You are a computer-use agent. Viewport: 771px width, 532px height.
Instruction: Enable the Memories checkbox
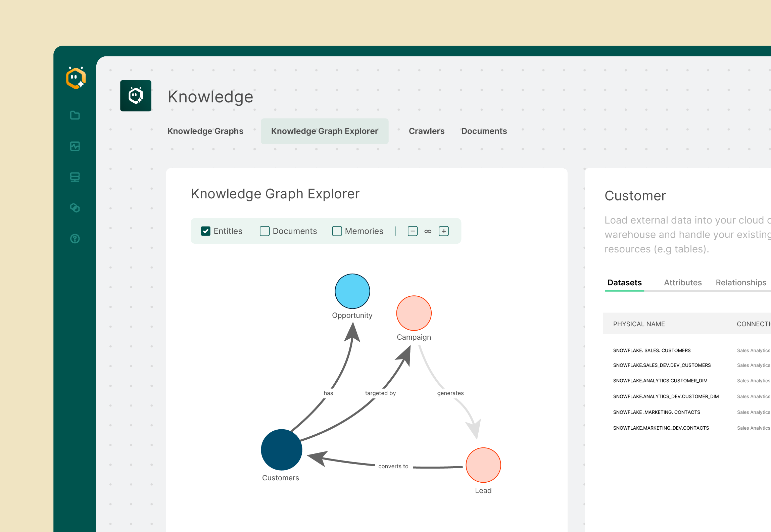point(337,231)
